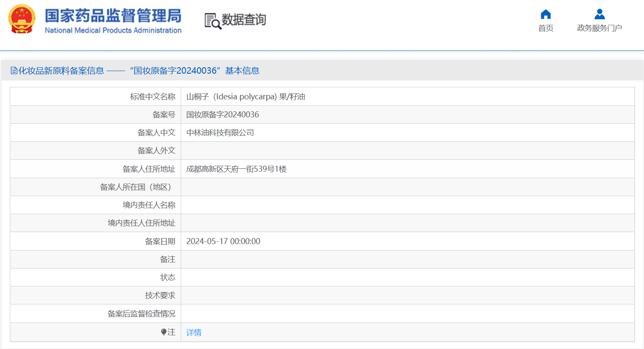The image size is (644, 349).
Task: Click the 备案日期 label
Action: (x=160, y=242)
